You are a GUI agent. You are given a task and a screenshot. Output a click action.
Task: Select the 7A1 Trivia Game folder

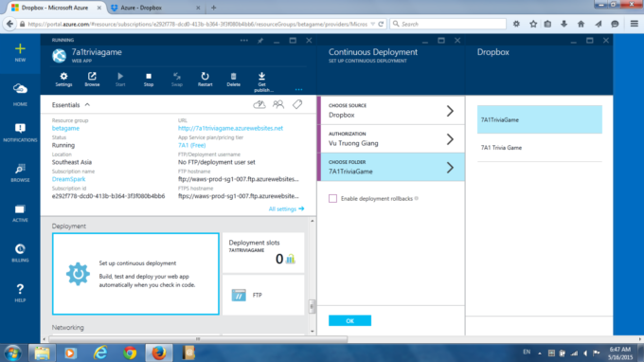pyautogui.click(x=539, y=148)
